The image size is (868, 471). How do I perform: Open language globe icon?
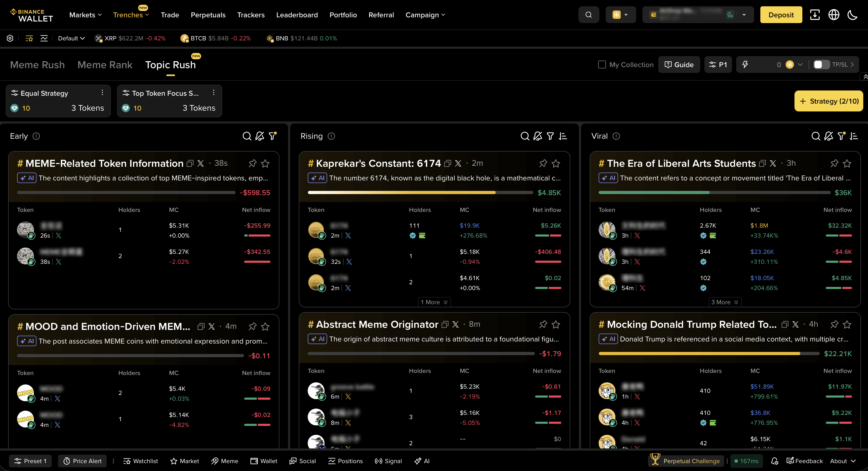pos(834,15)
